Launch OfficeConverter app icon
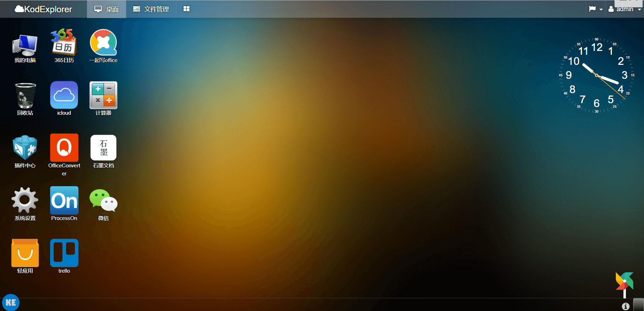This screenshot has height=311, width=644. (64, 148)
